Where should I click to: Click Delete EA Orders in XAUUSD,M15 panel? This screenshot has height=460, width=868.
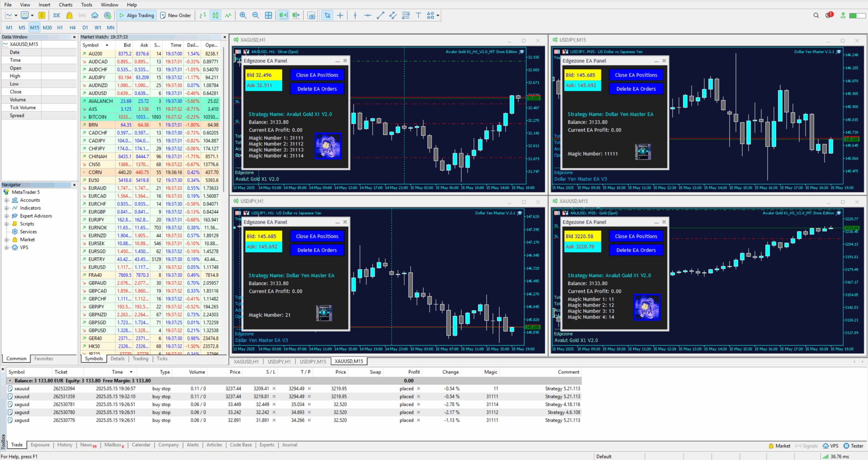click(636, 250)
